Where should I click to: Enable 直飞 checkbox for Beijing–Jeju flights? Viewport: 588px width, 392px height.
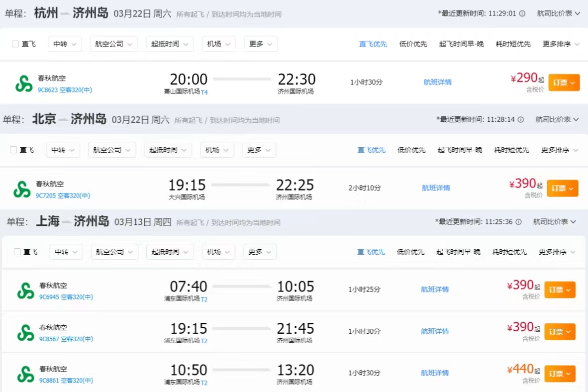tap(14, 150)
